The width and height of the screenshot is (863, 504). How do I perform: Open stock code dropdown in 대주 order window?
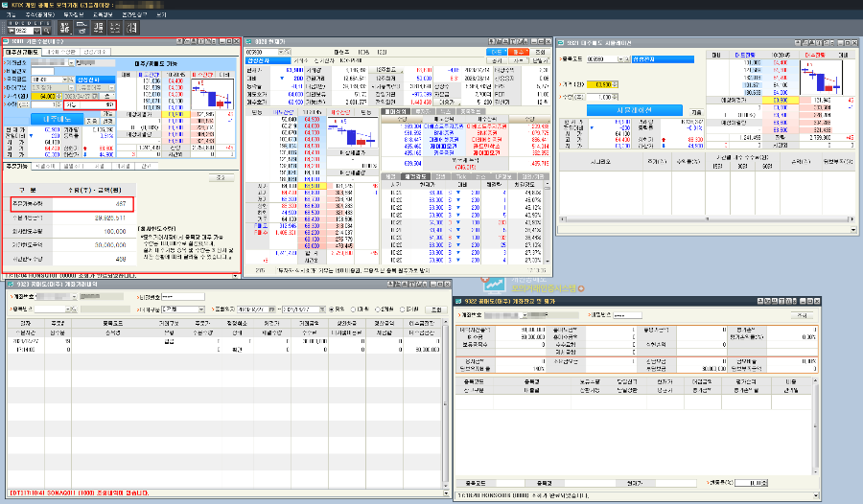(x=64, y=80)
